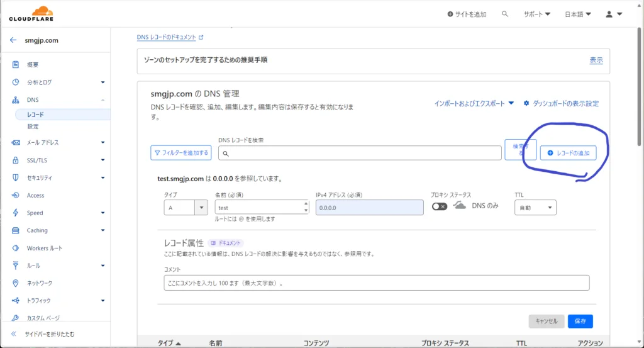Click the 検索する button beside search box
The height and width of the screenshot is (348, 644).
[x=520, y=150]
